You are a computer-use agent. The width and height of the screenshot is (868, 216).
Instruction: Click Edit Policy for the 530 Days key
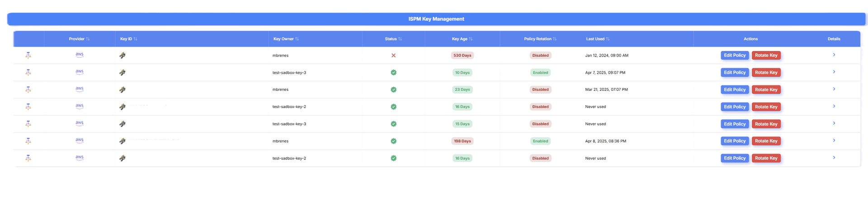tap(735, 55)
